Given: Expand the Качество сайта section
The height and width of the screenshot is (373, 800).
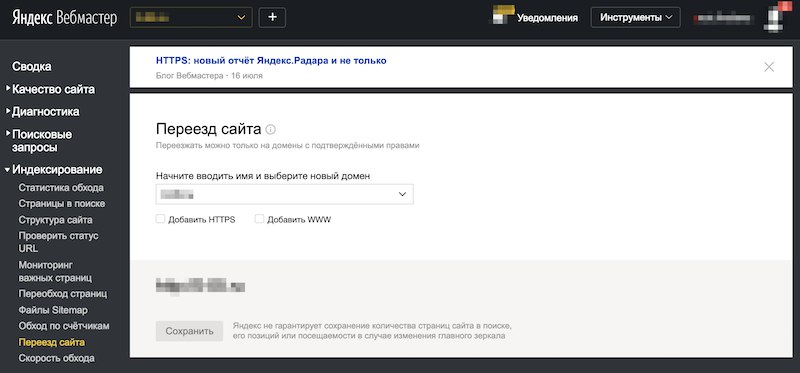Looking at the screenshot, I should pos(53,89).
